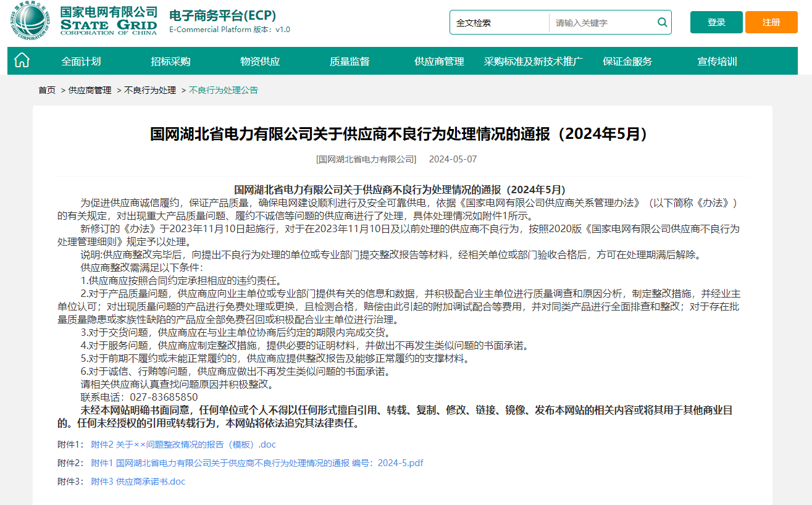The width and height of the screenshot is (812, 505).
Task: Click the orange 注册 button
Action: coord(771,22)
